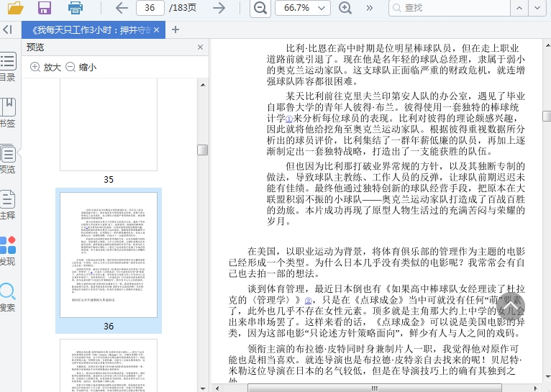Viewport: 551px width, 392px height.
Task: Select page 35 thumbnail
Action: (109, 124)
